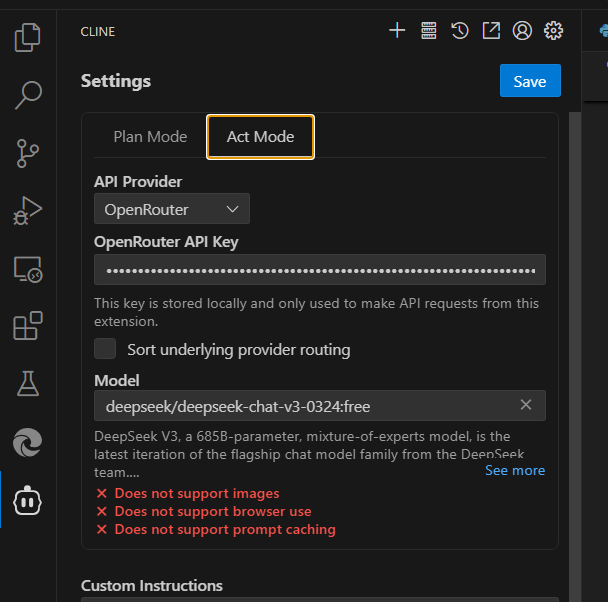Open the Run and Debug view

pyautogui.click(x=28, y=210)
